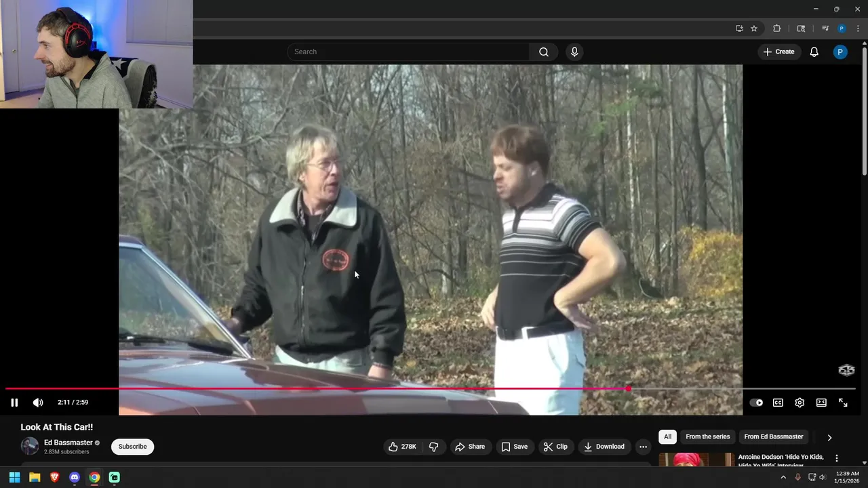Click the Ed Bassmaster channel avatar

30,446
